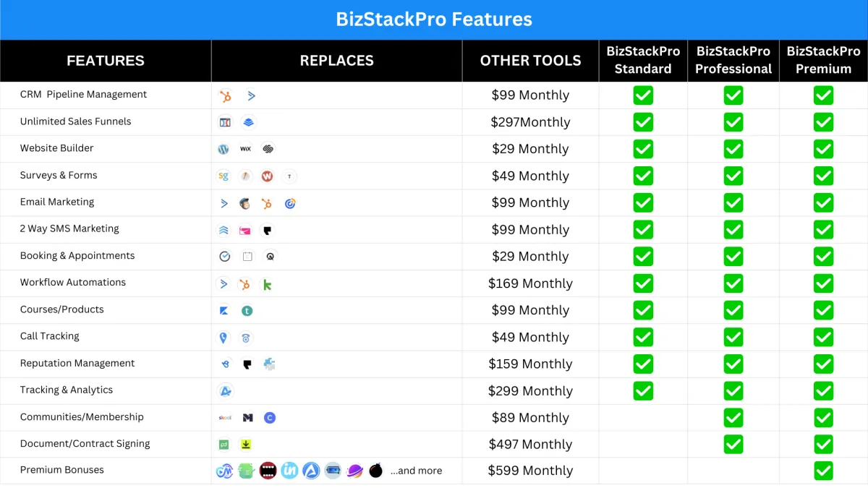Click Standard plan checkmark for CRM Pipeline Management
Screen dimensions: 868x488
[x=643, y=95]
